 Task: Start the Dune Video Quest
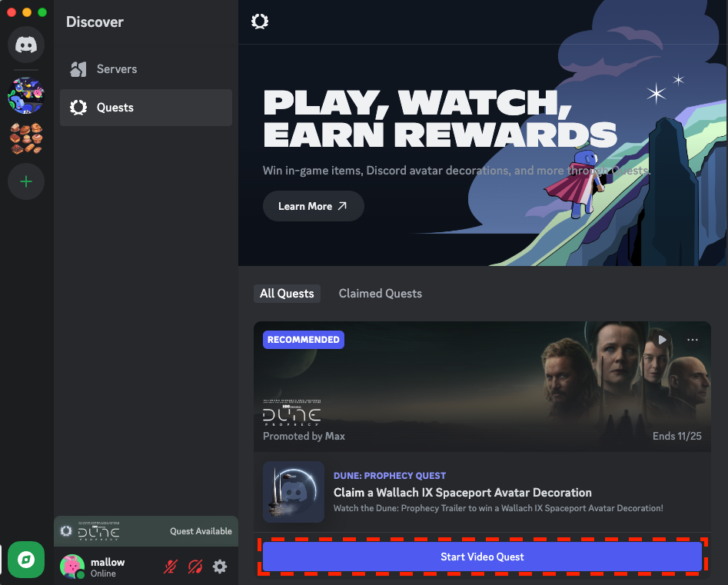482,556
